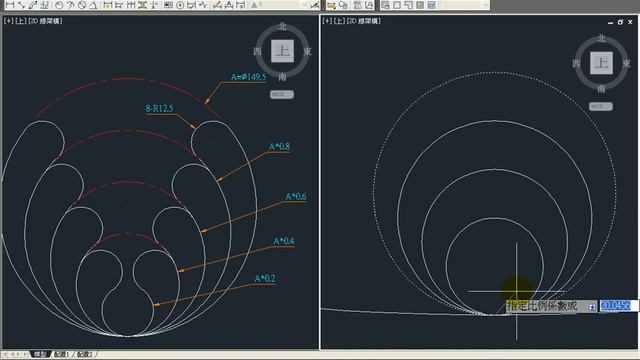The width and height of the screenshot is (640, 360).
Task: Select the Jogged Linear tool
Action: tap(202, 5)
